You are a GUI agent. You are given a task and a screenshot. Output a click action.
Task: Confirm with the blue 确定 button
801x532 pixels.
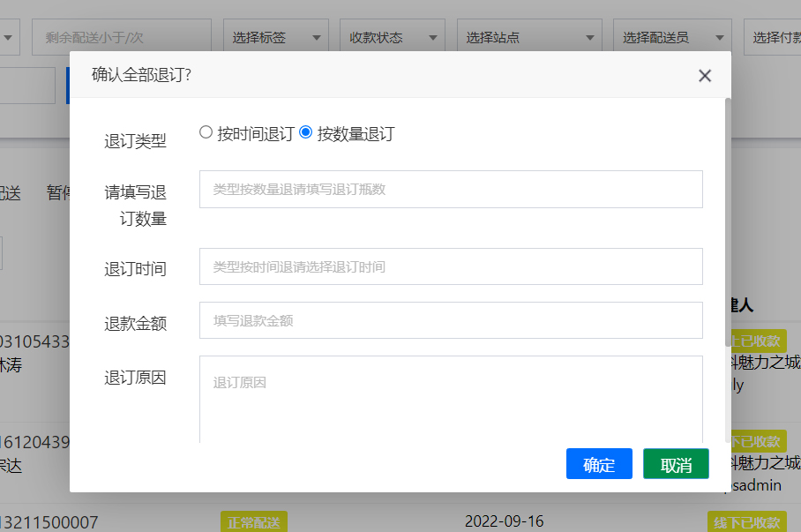599,465
